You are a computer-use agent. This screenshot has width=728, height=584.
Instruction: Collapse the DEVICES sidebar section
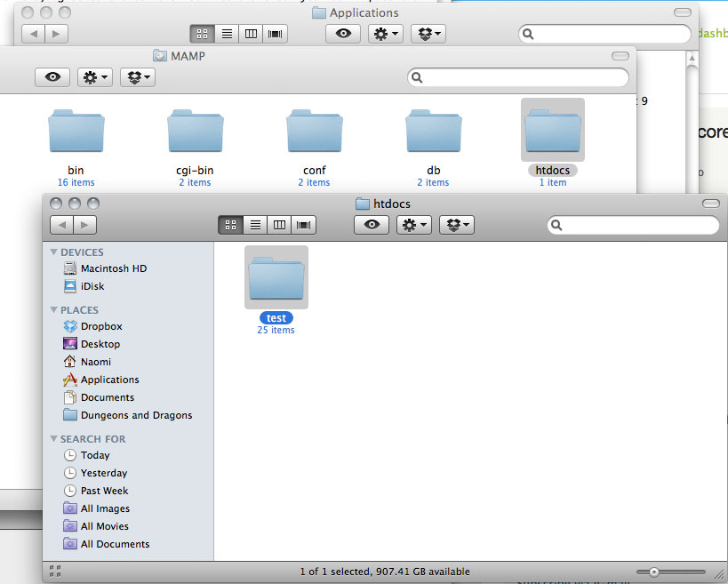click(54, 252)
